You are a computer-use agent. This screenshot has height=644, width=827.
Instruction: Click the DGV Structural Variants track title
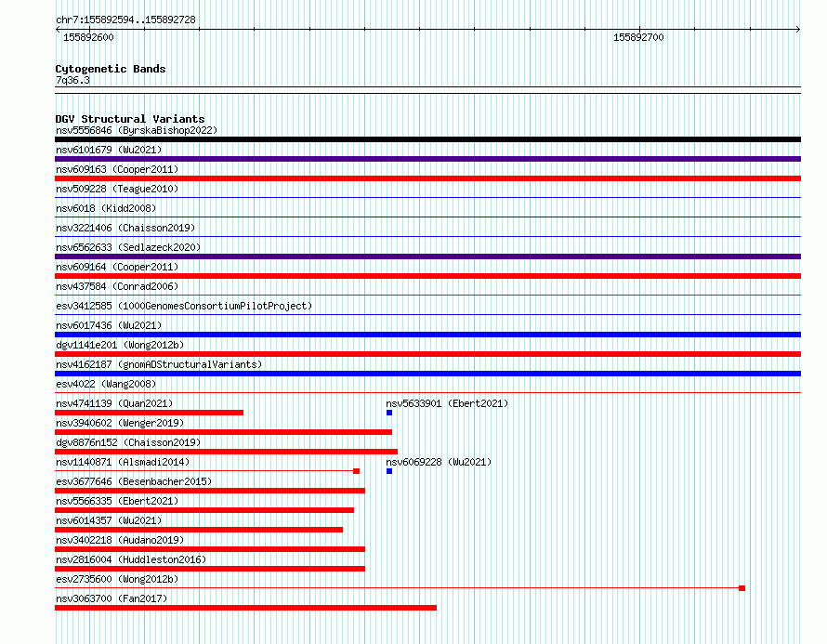[130, 119]
